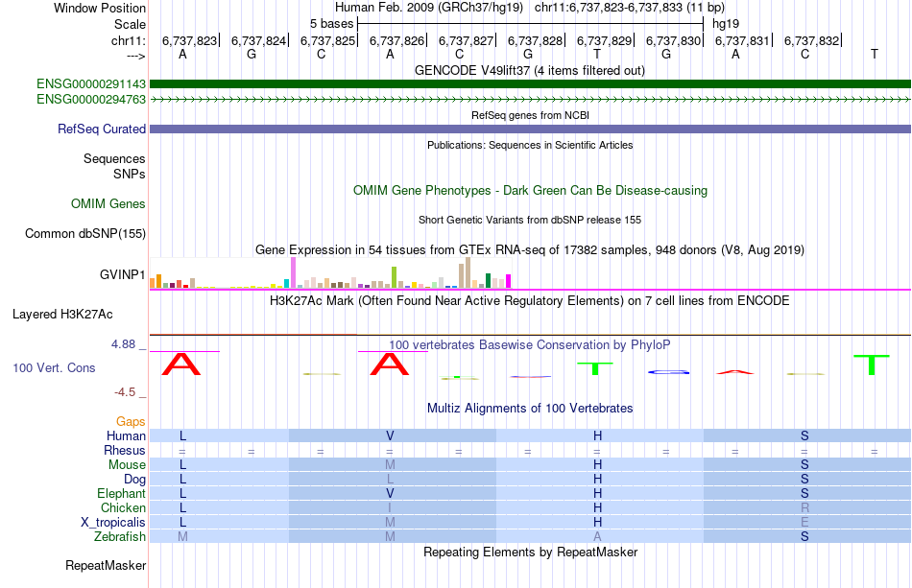Viewport: 912px width, 588px height.
Task: Click the Elephant species label
Action: point(122,493)
